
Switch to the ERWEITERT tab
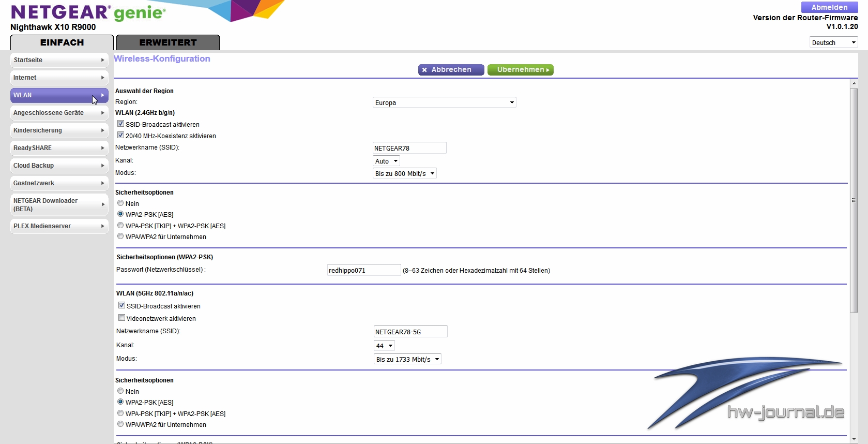coord(168,42)
